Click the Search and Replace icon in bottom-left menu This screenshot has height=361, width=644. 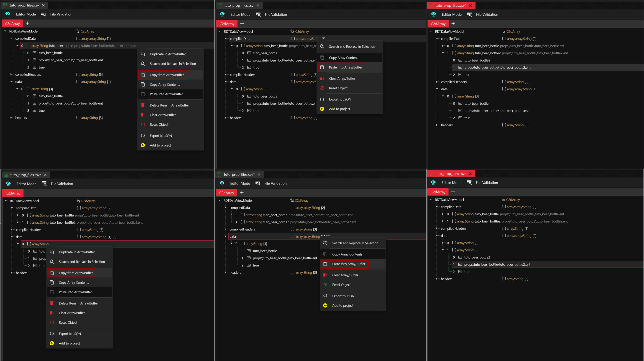coord(52,262)
